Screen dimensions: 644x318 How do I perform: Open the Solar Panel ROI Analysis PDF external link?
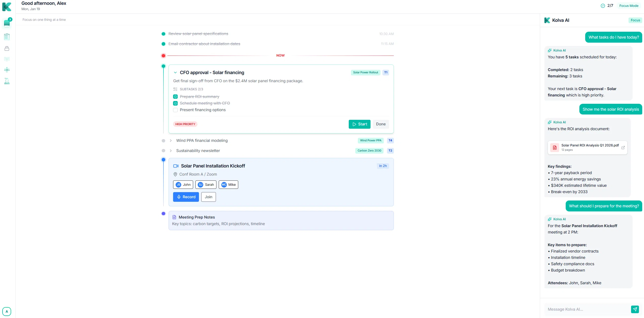[x=623, y=147]
